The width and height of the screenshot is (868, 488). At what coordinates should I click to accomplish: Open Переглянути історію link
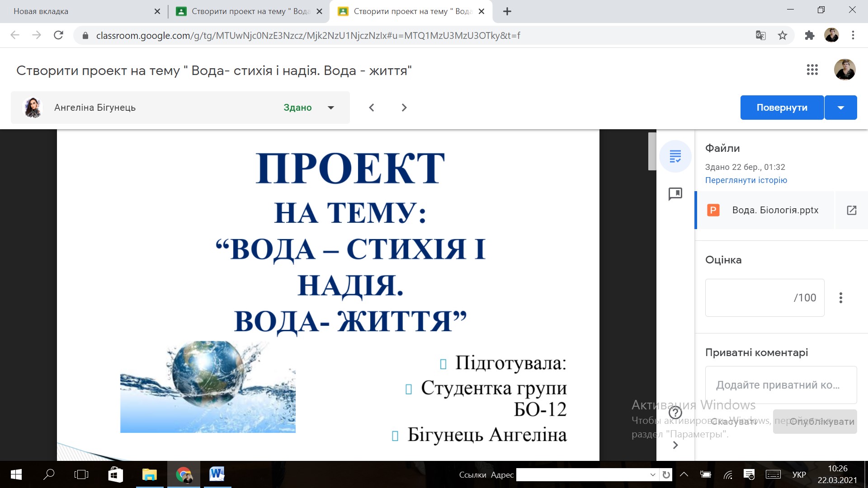(x=746, y=180)
